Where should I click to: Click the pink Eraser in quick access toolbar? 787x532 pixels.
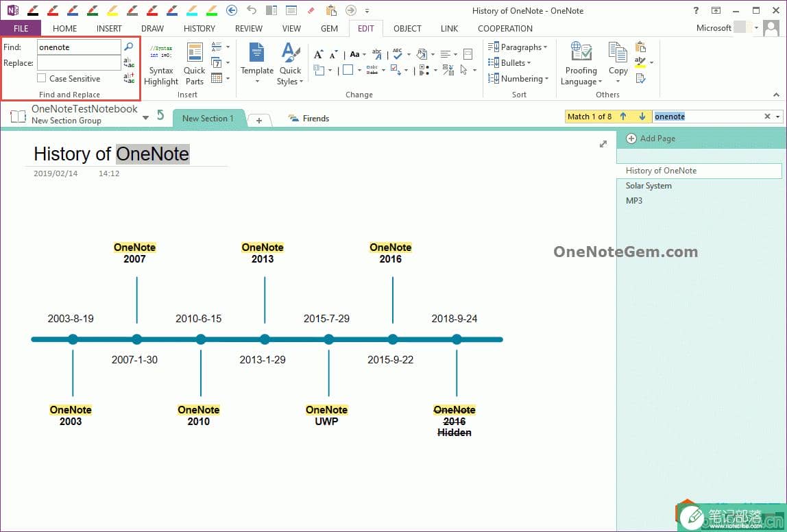click(311, 10)
